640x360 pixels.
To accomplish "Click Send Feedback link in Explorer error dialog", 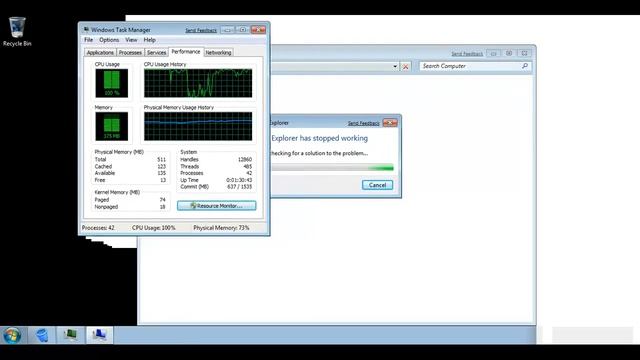I will 363,123.
